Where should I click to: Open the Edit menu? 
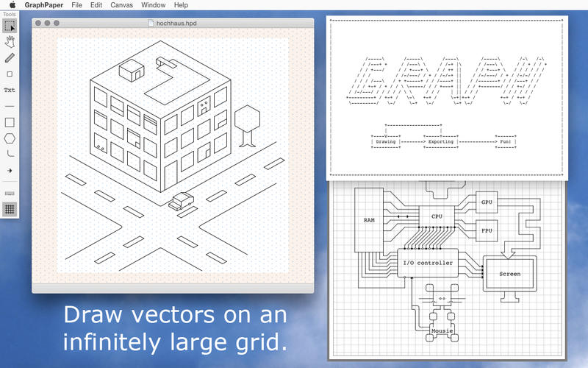[x=96, y=5]
